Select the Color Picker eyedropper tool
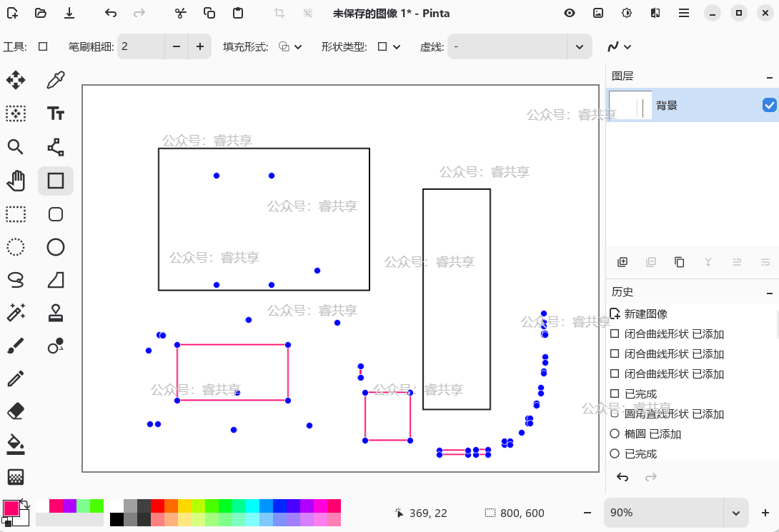 pos(56,80)
